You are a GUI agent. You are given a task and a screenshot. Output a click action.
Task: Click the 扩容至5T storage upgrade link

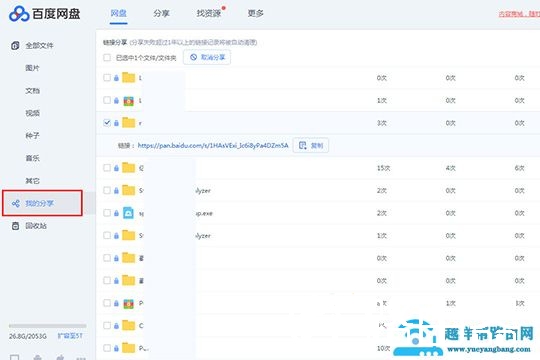coord(70,336)
